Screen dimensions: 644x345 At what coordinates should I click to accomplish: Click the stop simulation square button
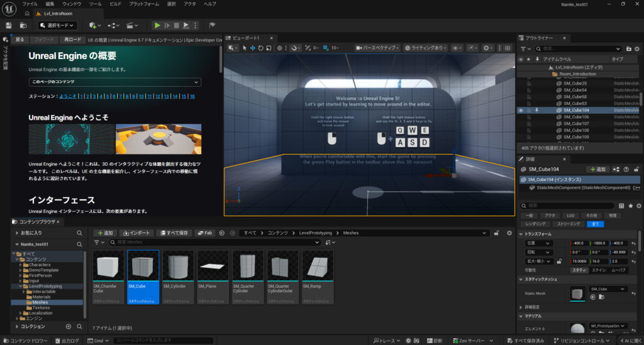click(176, 25)
